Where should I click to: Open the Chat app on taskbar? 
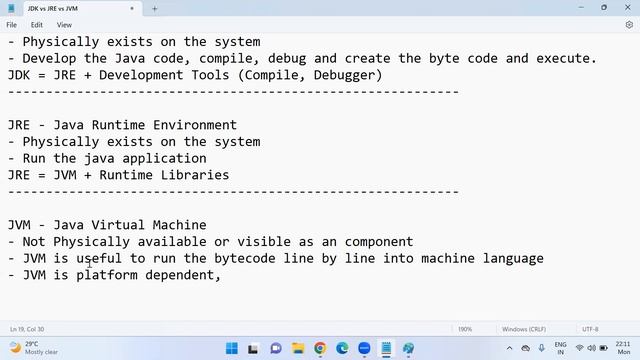(x=276, y=348)
